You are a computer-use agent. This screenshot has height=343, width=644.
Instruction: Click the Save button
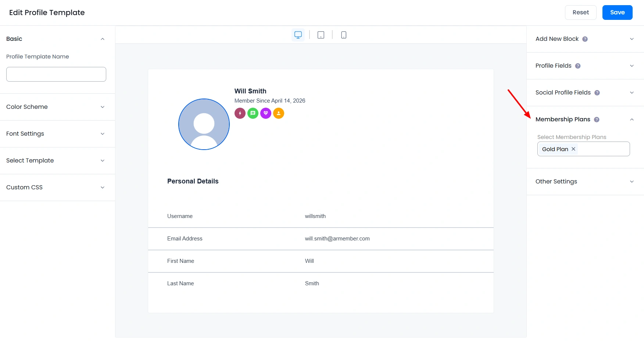click(617, 12)
